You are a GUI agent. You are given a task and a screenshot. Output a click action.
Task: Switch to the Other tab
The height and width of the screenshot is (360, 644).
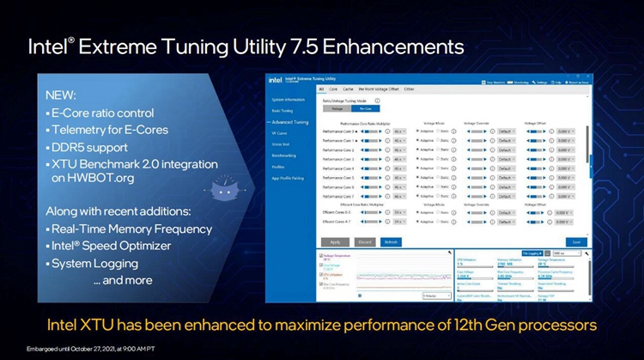tap(409, 89)
